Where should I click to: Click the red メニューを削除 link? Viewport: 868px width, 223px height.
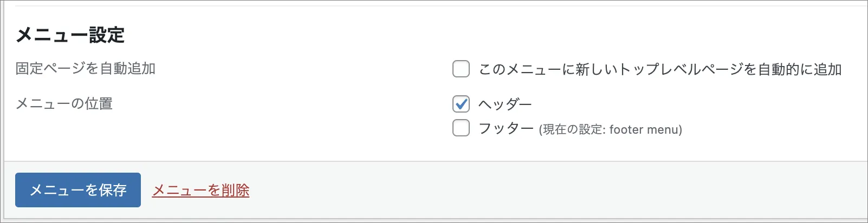[x=200, y=191]
